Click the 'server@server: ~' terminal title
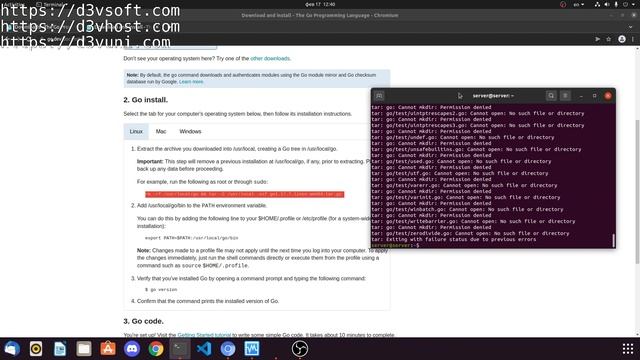640x360 pixels. 493,96
